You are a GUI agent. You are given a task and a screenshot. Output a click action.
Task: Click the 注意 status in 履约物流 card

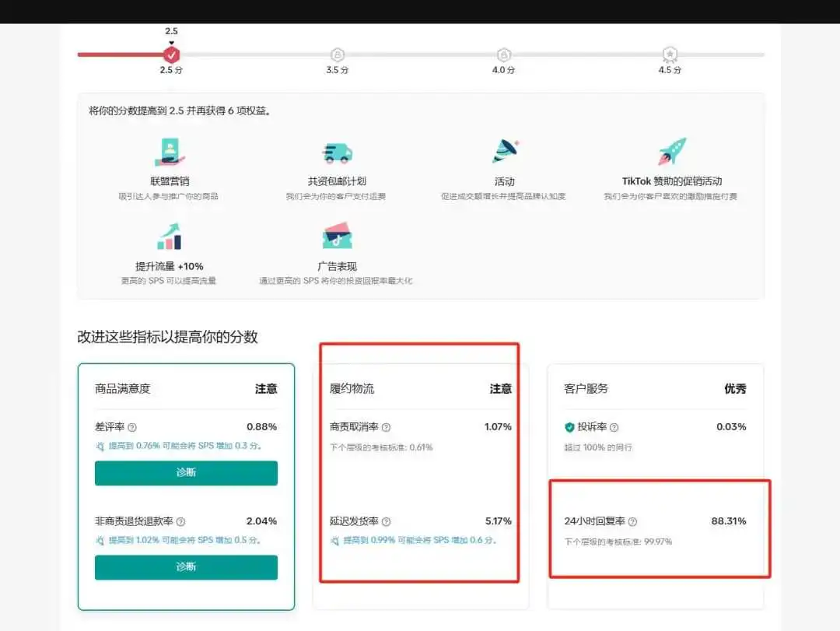[501, 389]
